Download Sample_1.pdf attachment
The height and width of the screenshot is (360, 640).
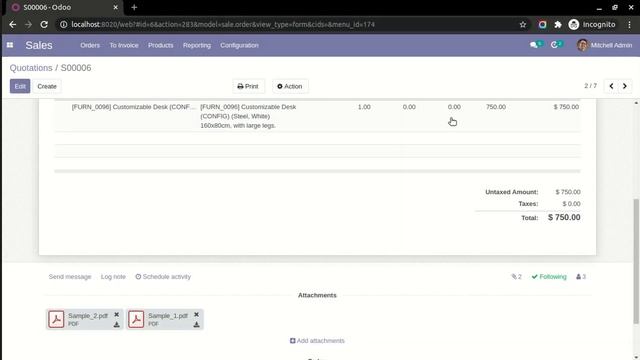[x=196, y=324]
